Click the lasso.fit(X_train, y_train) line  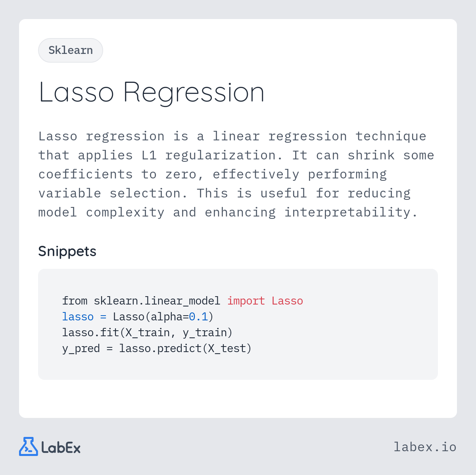147,333
